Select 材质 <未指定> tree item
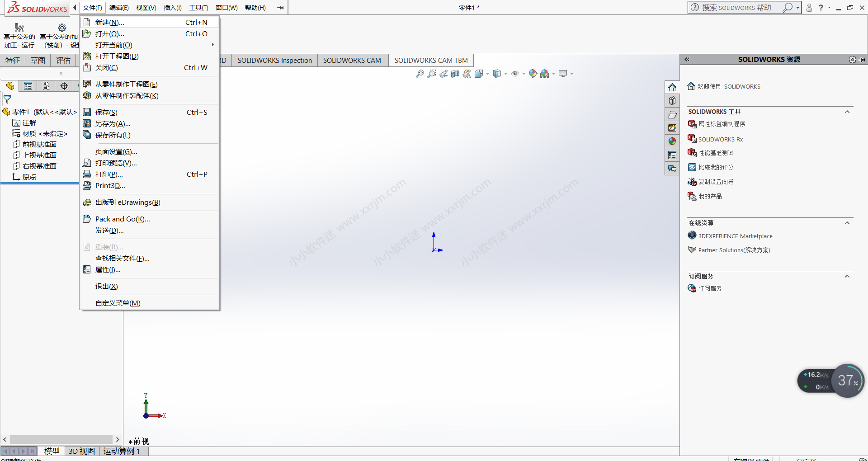The width and height of the screenshot is (868, 461). pos(45,133)
